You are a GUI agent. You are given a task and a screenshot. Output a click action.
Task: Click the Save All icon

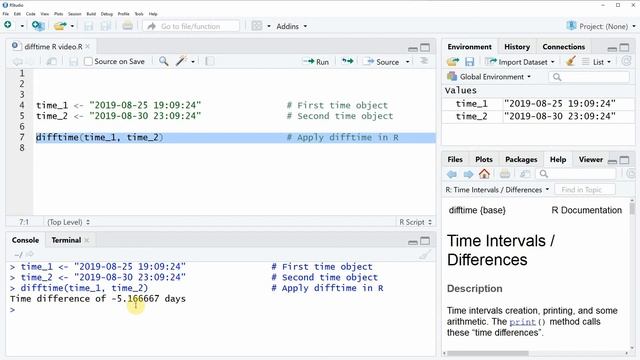(106, 26)
